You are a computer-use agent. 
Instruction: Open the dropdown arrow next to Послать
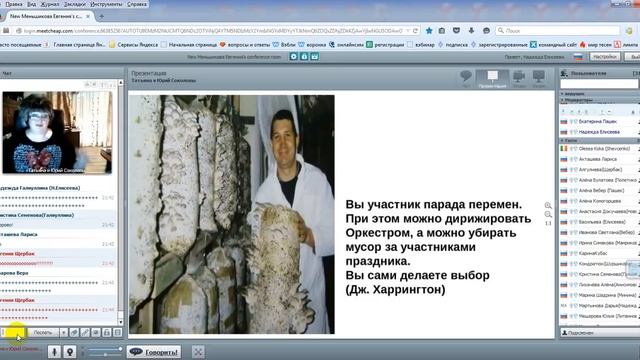64,333
